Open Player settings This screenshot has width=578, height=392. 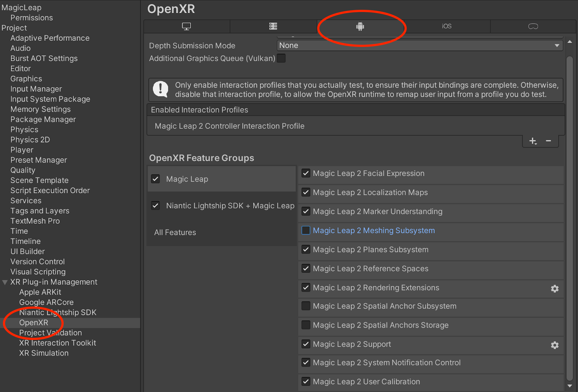coord(22,150)
